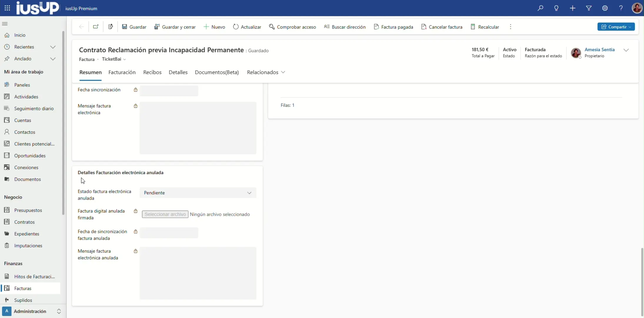
Task: Open owner Amesia Sentia link
Action: (599, 49)
